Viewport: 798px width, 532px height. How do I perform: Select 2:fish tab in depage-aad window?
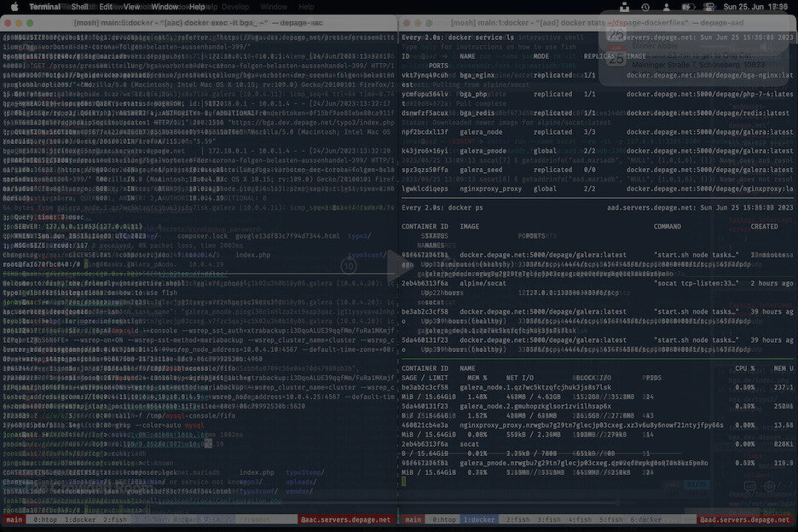[518, 520]
